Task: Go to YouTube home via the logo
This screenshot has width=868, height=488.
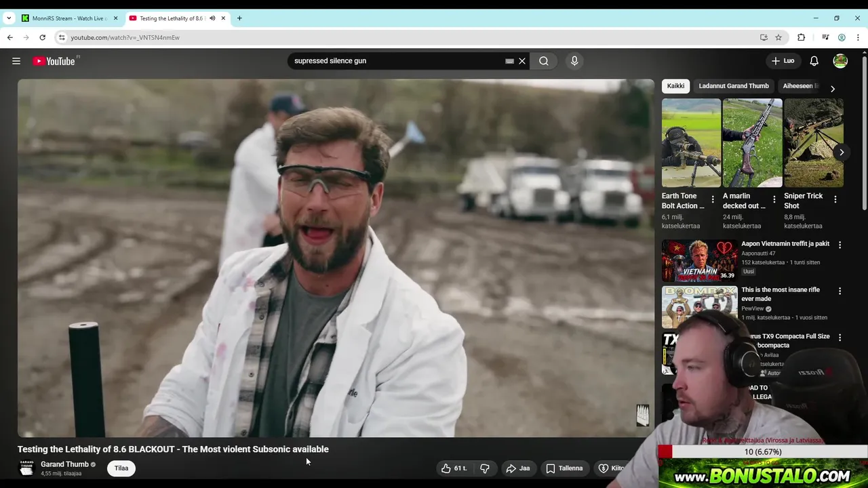Action: [55, 61]
